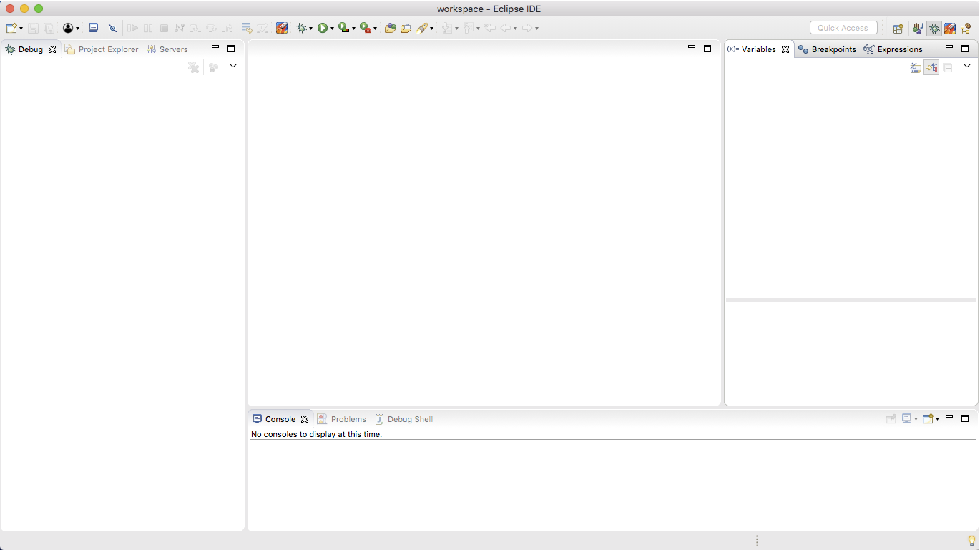Toggle Show Logical Structure in Variables
980x550 pixels.
[x=931, y=67]
